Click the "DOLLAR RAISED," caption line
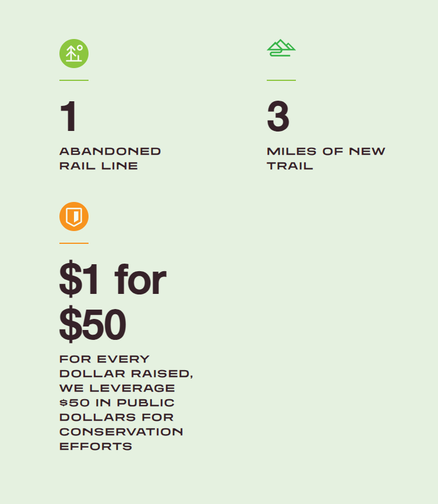 click(x=126, y=374)
